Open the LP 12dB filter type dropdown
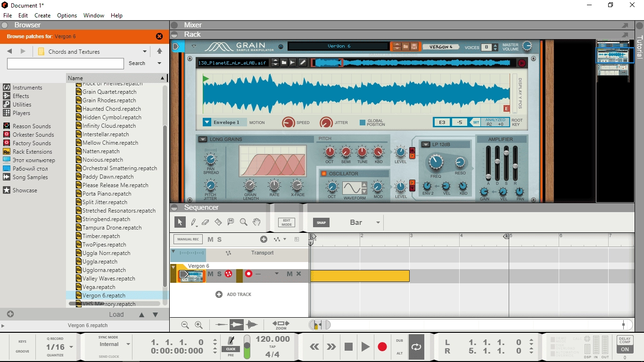Image resolution: width=644 pixels, height=362 pixels. click(x=425, y=144)
